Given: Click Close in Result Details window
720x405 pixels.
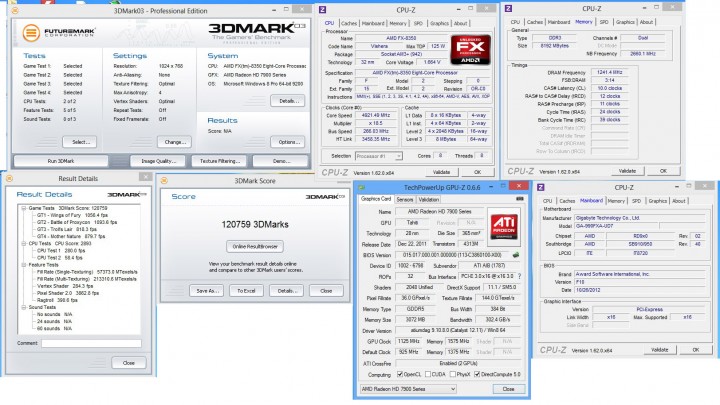Looking at the screenshot, I should click(x=129, y=363).
